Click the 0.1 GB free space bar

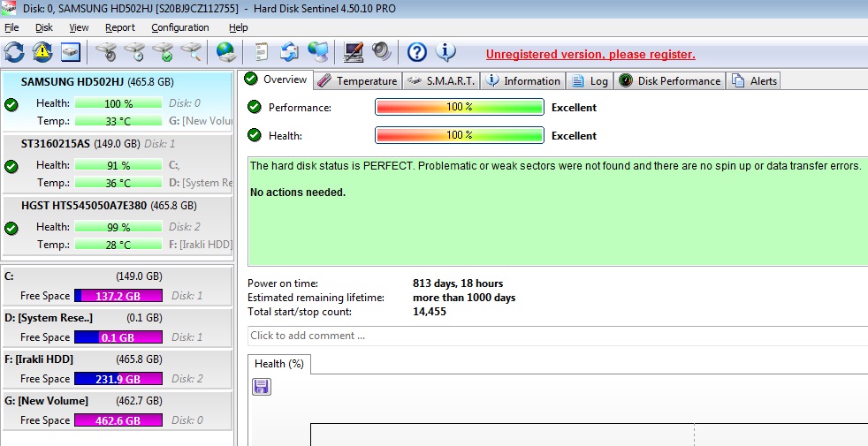click(x=118, y=337)
